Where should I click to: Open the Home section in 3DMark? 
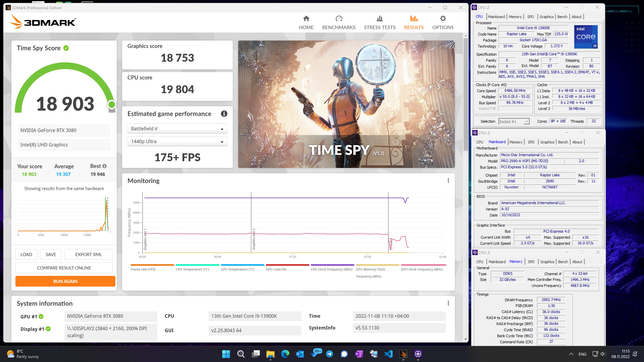[306, 22]
